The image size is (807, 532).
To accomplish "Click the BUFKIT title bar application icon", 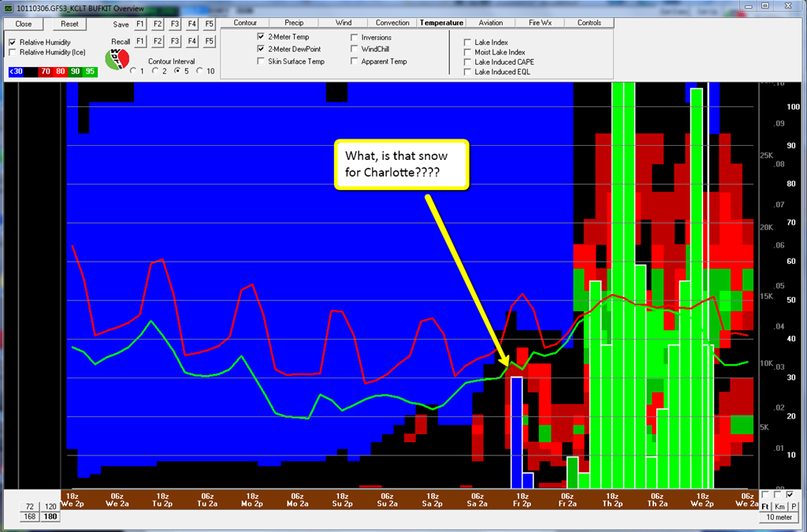I will (x=9, y=9).
